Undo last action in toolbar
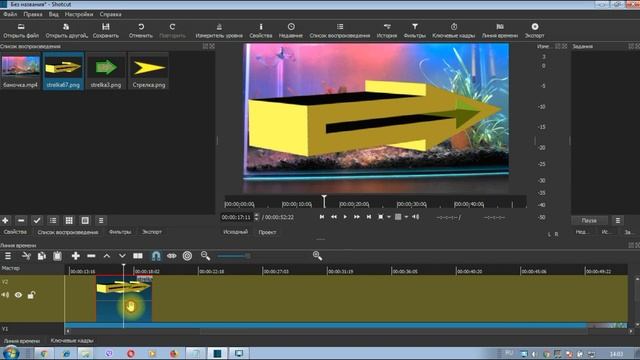The height and width of the screenshot is (360, 640). [x=141, y=31]
